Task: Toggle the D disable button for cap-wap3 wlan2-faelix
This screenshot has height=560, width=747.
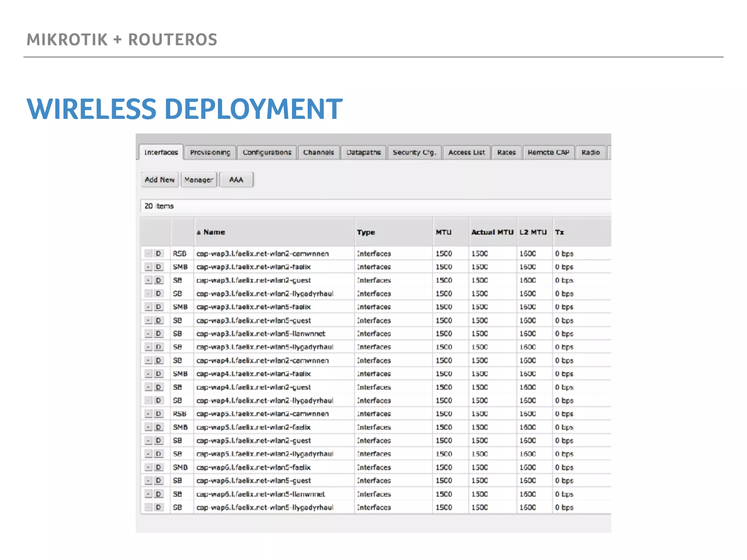Action: [158, 267]
